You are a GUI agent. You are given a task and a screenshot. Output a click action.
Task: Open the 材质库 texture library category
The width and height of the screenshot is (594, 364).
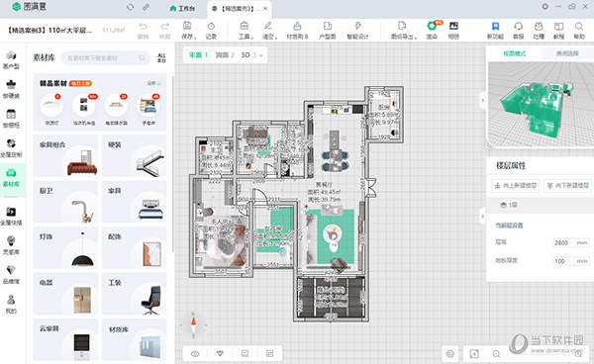coord(134,339)
